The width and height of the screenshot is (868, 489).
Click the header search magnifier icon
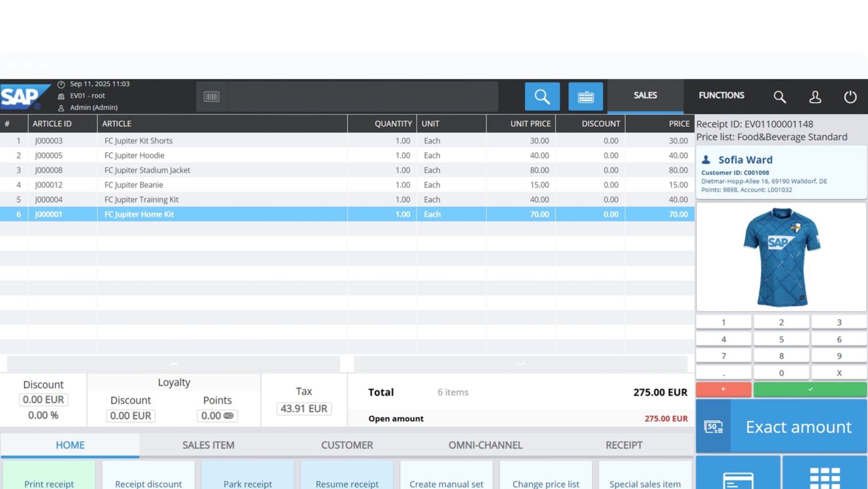(x=780, y=96)
